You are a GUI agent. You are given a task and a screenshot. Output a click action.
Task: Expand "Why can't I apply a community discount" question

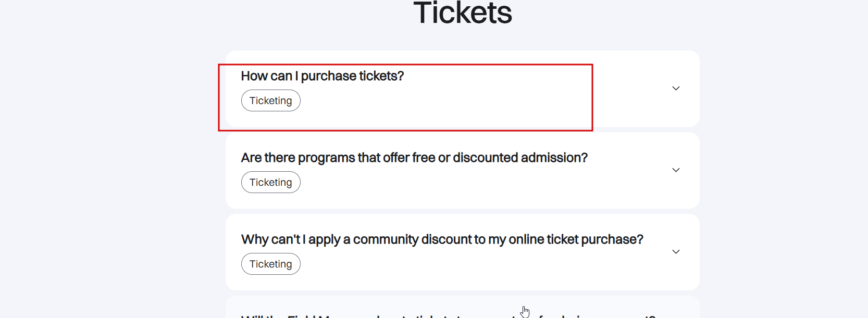[442, 239]
